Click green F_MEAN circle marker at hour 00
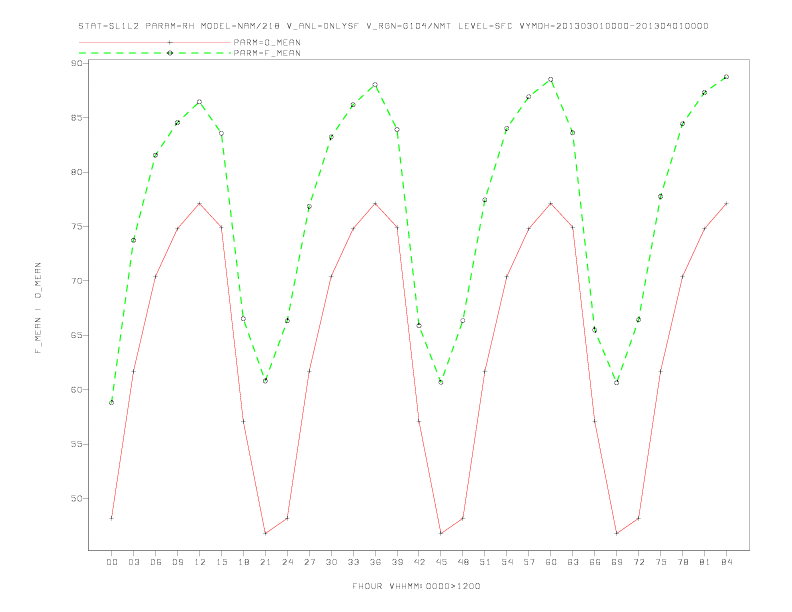Screen dimensions: 792x612 click(x=112, y=402)
